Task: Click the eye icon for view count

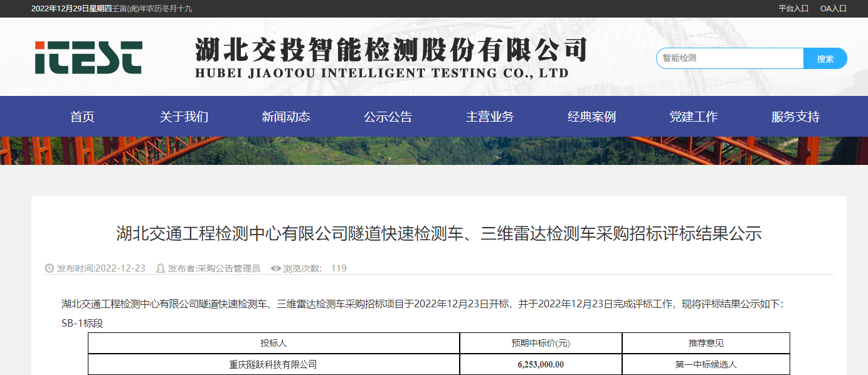Action: pyautogui.click(x=276, y=268)
